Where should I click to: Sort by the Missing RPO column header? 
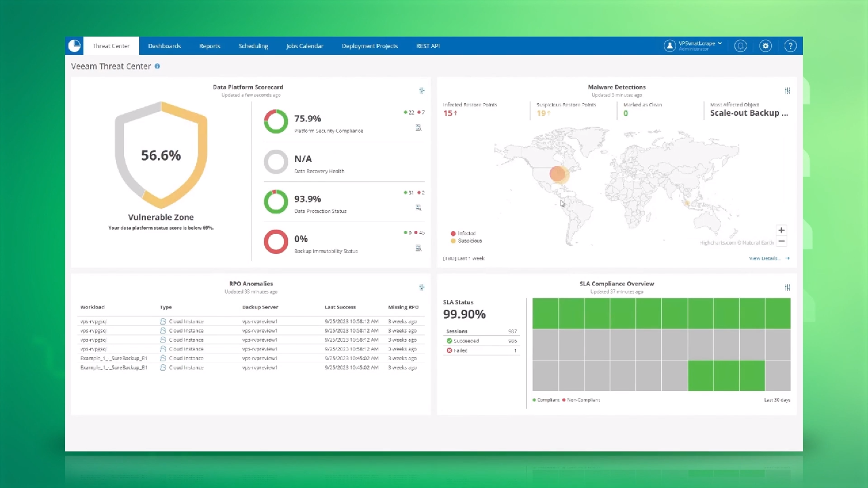[x=403, y=307]
